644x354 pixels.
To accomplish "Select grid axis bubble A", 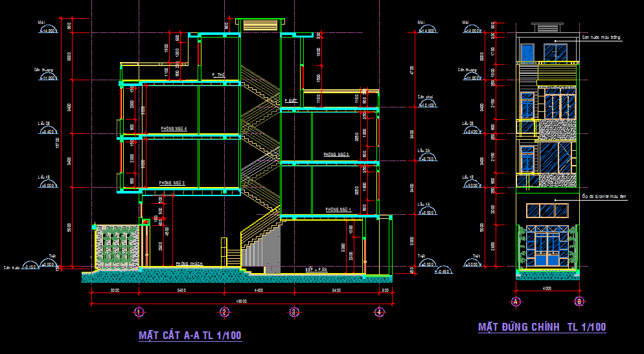I will point(516,302).
